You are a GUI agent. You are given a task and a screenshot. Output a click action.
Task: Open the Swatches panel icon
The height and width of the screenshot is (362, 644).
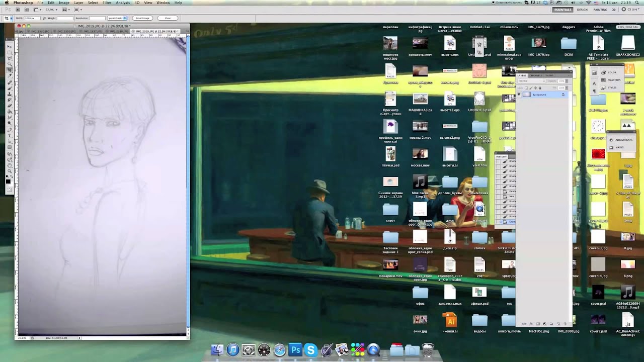point(603,80)
